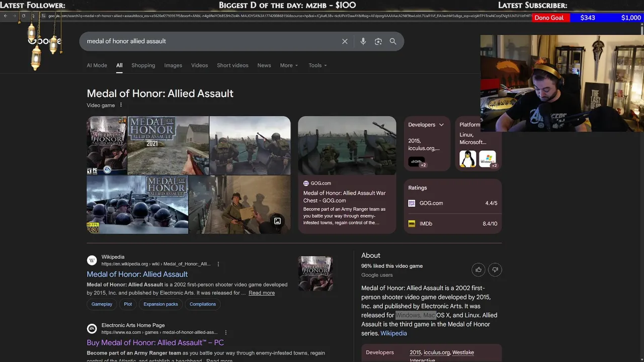Open the icculus.org developer link

tap(437, 352)
